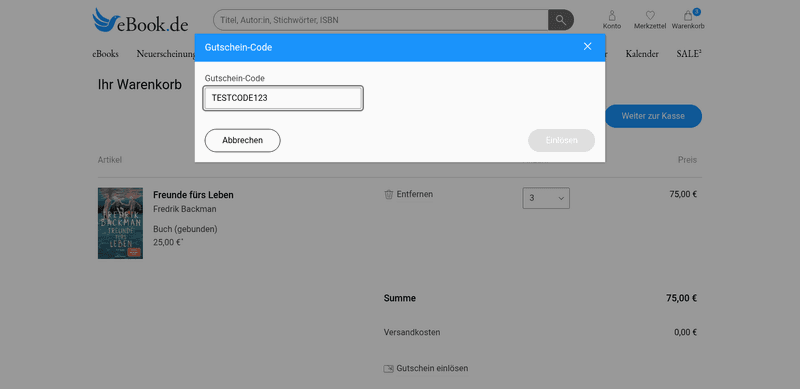The width and height of the screenshot is (800, 389).
Task: Open the SALE menu item
Action: pos(689,54)
